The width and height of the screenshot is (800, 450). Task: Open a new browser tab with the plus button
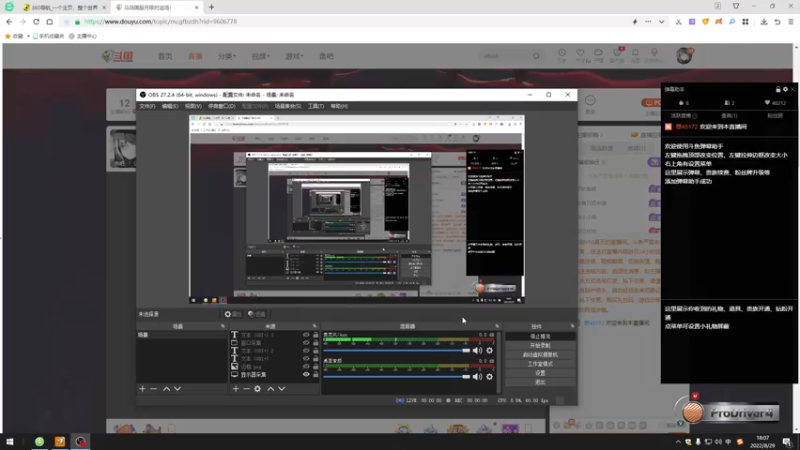pyautogui.click(x=211, y=8)
